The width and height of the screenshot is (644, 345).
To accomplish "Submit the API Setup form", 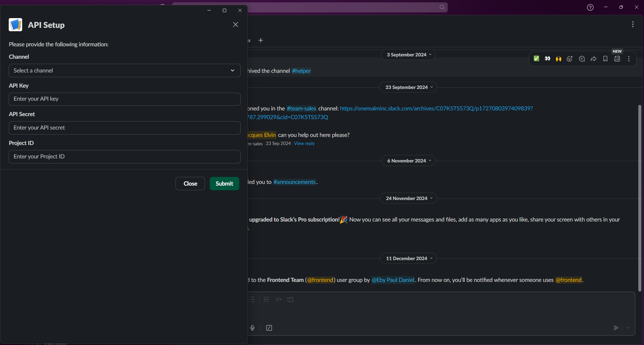I will (224, 184).
